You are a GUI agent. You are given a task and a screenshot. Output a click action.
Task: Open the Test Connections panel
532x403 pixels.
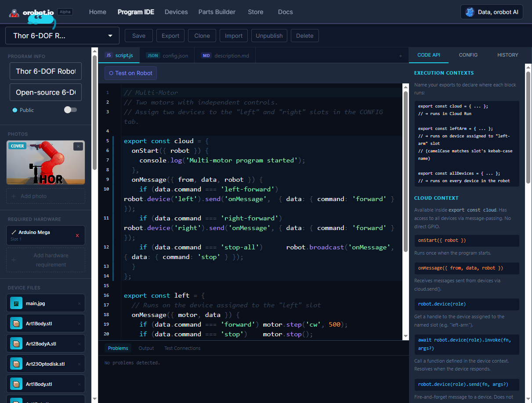point(182,348)
